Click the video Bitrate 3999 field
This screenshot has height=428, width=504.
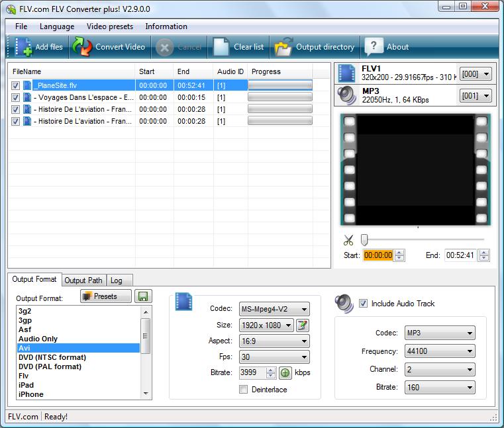252,372
